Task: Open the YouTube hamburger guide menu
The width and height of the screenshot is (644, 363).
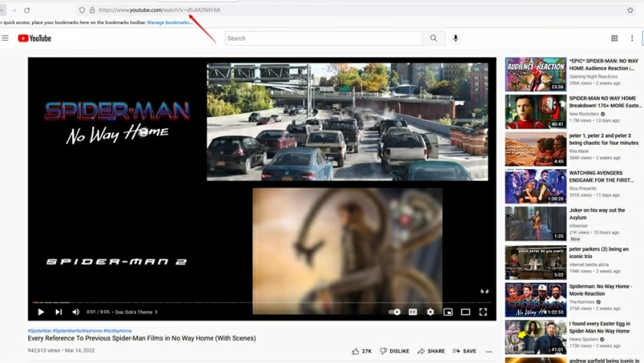Action: click(x=5, y=38)
